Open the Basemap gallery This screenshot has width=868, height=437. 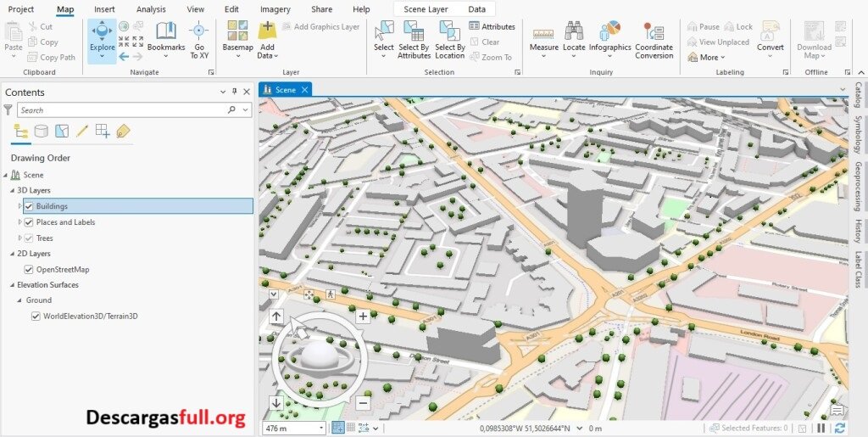pyautogui.click(x=237, y=40)
